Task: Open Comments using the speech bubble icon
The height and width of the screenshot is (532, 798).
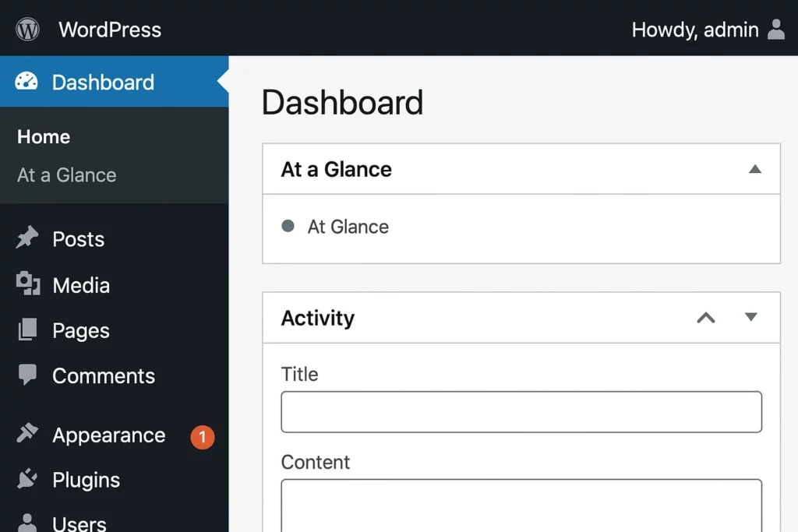Action: coord(28,375)
